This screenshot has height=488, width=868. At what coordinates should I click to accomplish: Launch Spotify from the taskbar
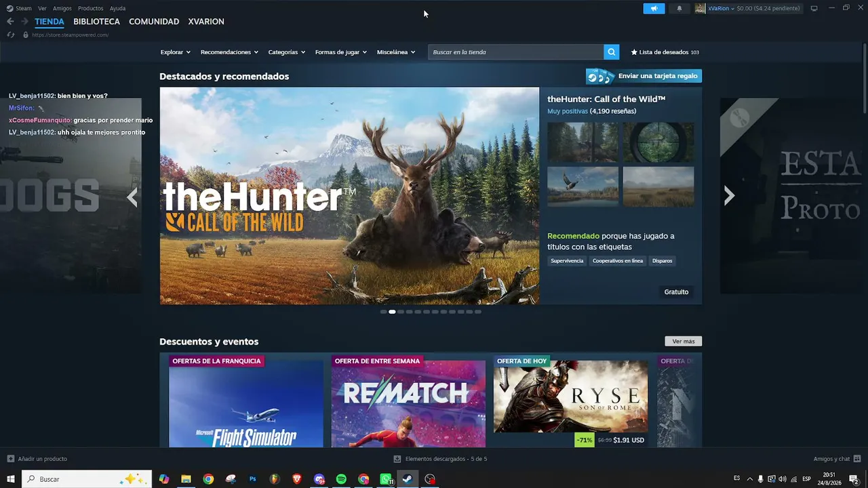(x=341, y=479)
